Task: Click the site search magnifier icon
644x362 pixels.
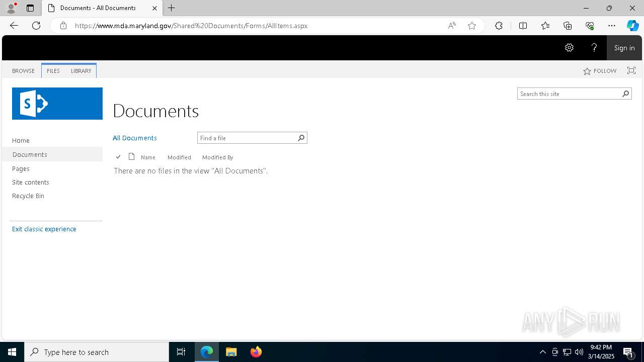Action: 626,94
